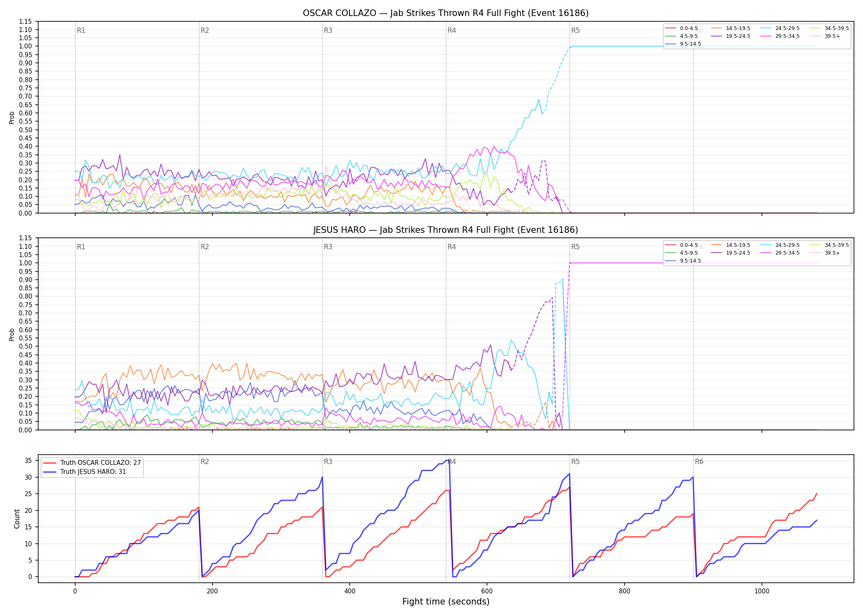Image resolution: width=863 pixels, height=616 pixels.
Task: Click the R5 round marker in Oscar Collazo chart
Action: (575, 30)
